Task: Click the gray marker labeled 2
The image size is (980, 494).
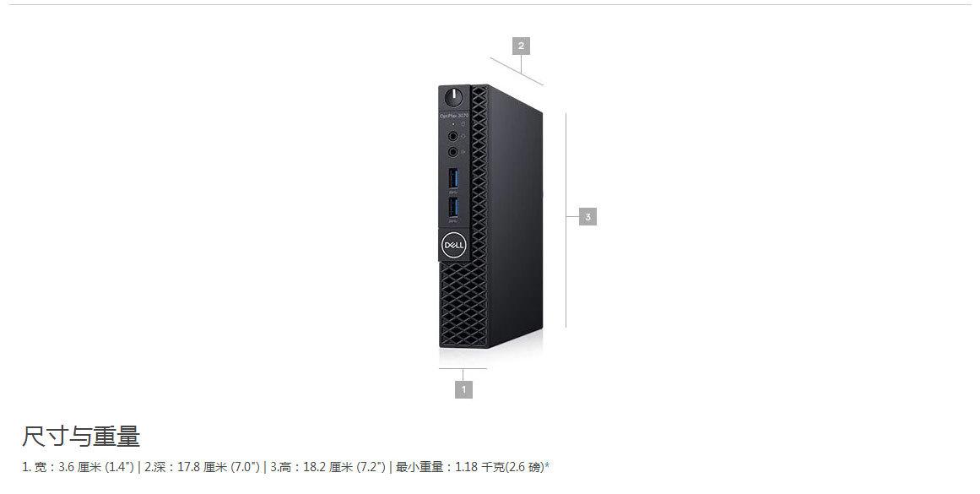Action: pyautogui.click(x=521, y=46)
